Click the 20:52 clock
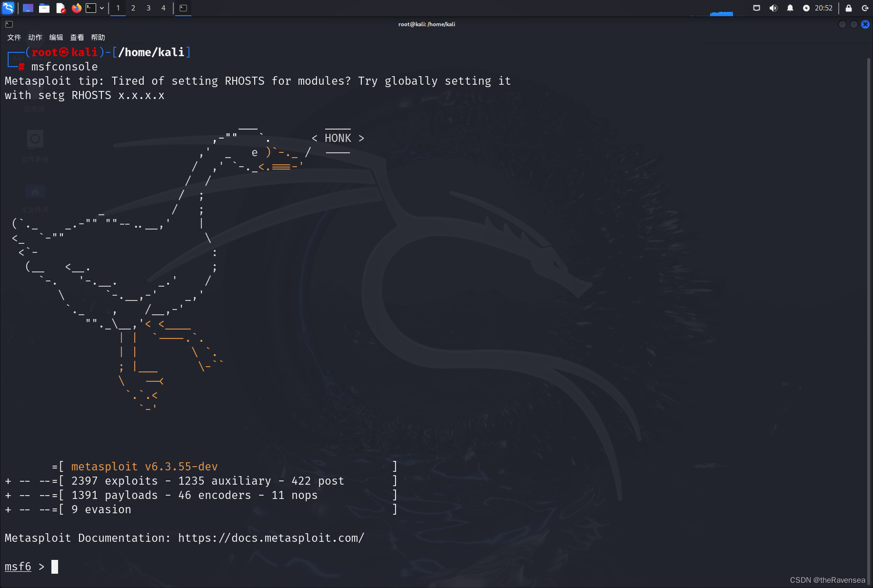Viewport: 873px width, 588px height. pyautogui.click(x=823, y=8)
